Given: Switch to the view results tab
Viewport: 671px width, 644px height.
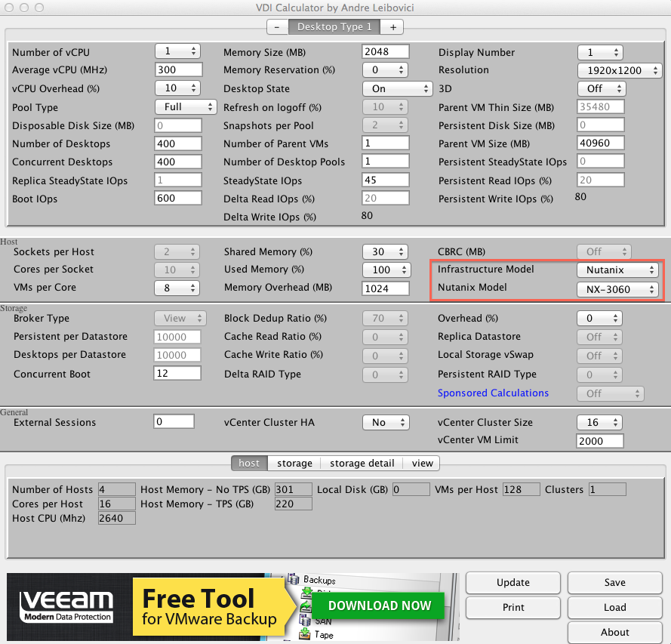Looking at the screenshot, I should (x=422, y=463).
